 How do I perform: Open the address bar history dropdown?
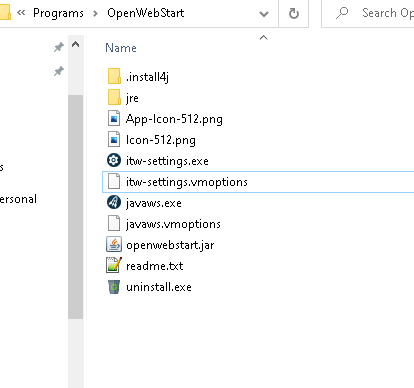click(264, 14)
